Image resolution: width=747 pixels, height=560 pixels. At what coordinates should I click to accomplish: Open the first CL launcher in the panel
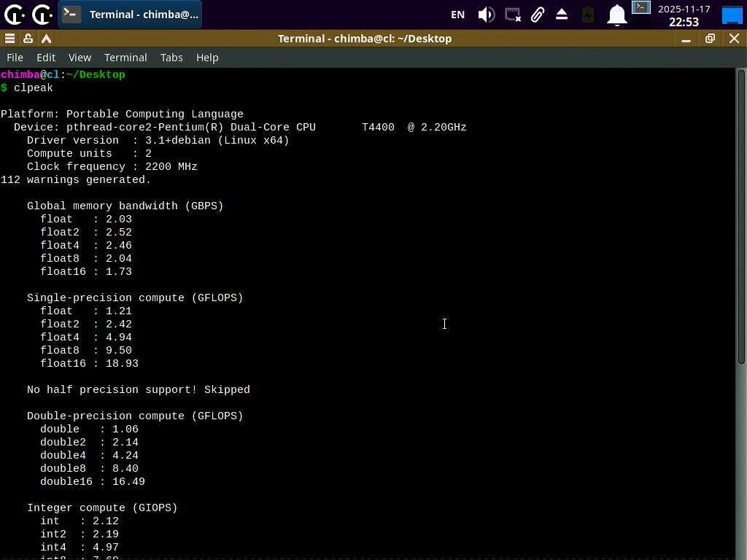click(x=14, y=15)
